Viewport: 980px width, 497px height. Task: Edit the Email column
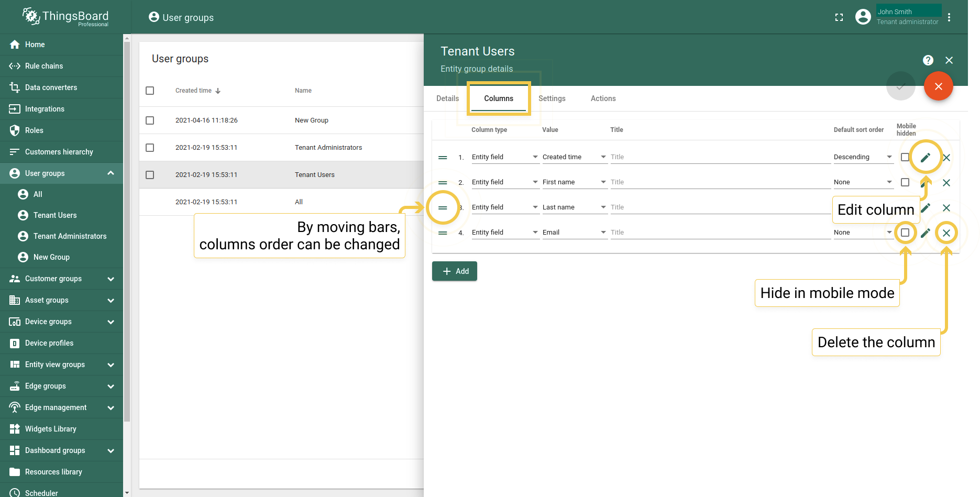[926, 233]
